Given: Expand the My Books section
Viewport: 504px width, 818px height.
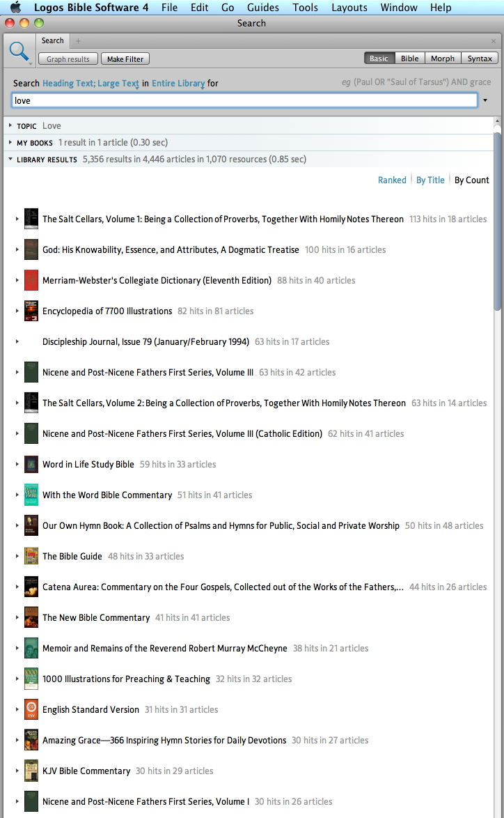Looking at the screenshot, I should [x=10, y=142].
